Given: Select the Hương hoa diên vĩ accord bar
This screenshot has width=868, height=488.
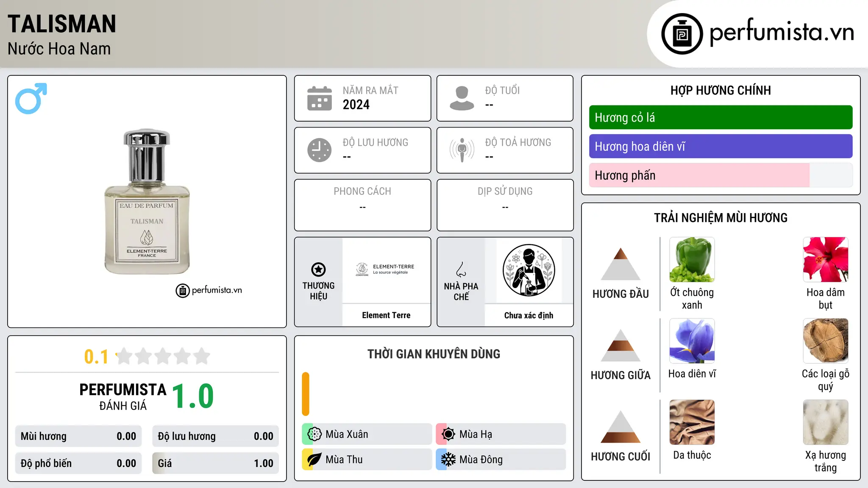Looking at the screenshot, I should click(721, 146).
